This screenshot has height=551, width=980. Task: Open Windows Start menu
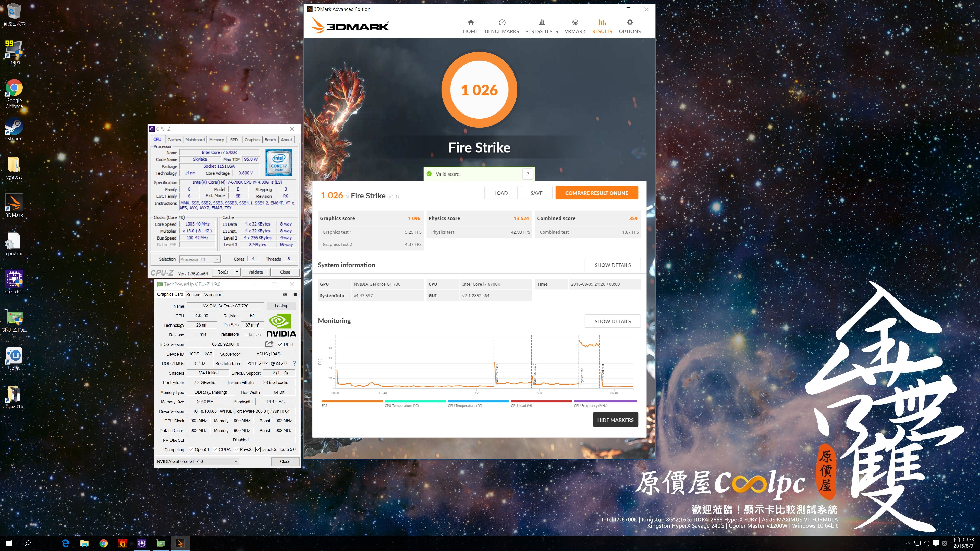[x=9, y=543]
